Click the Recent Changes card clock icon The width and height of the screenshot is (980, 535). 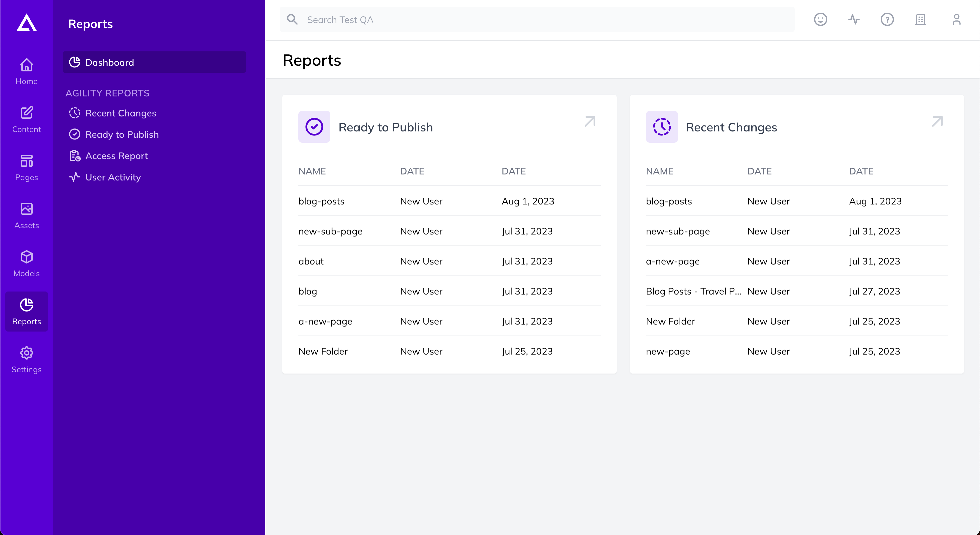click(662, 127)
